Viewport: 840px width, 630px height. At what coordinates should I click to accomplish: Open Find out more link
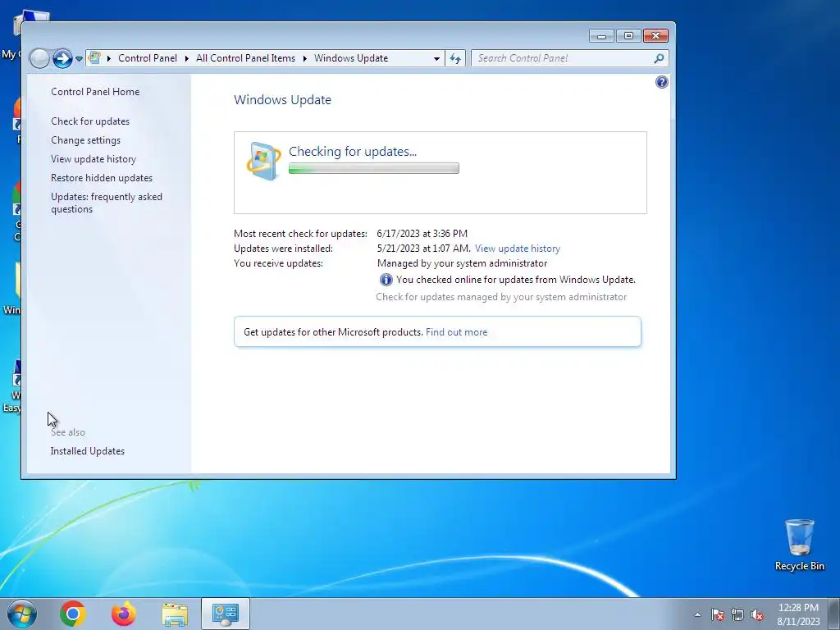(x=456, y=332)
